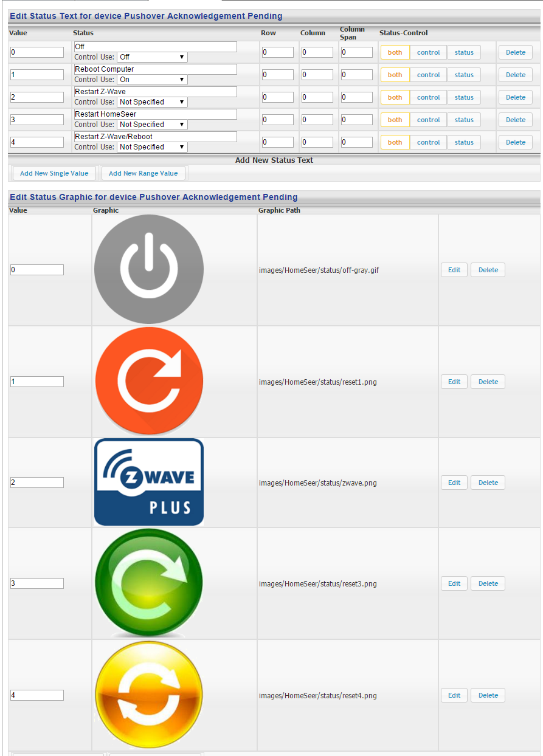543x756 pixels.
Task: Click the Z-Wave Plus logo graphic
Action: click(x=149, y=482)
